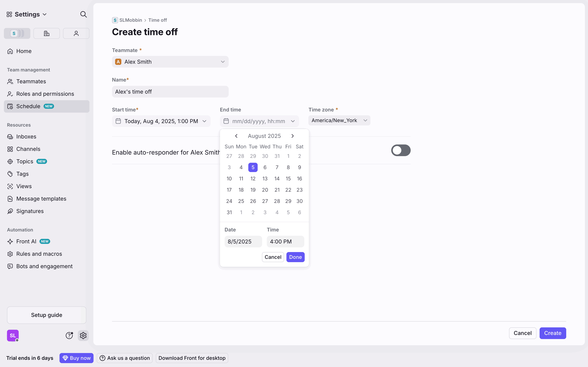588x367 pixels.
Task: Click the settings gear icon at bottom
Action: (83, 336)
